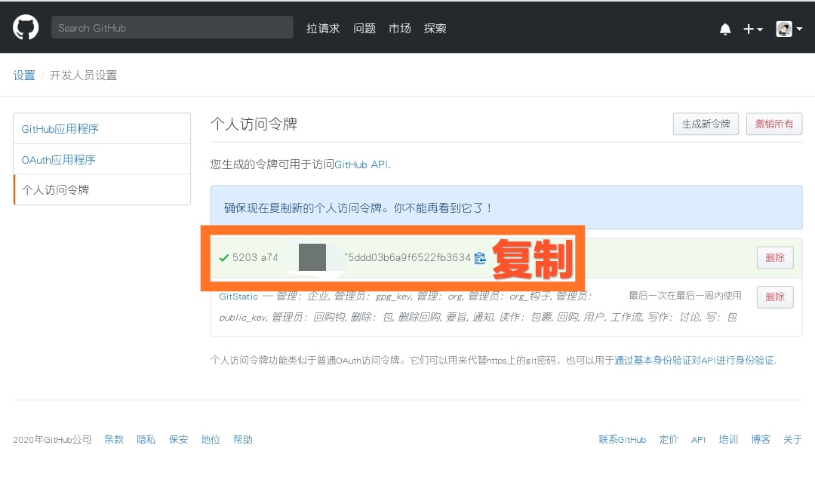
Task: Click the 设置 breadcrumb link
Action: point(24,75)
